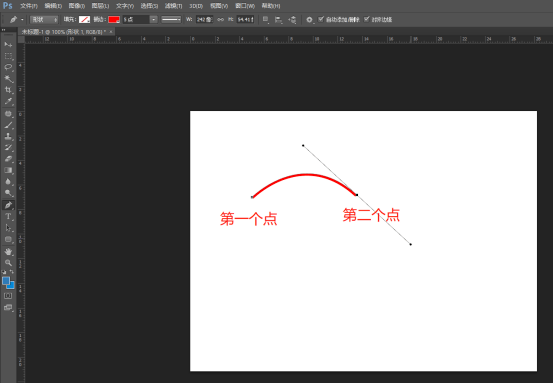Open the Shape tool mode dropdown
Viewport: 554px width, 383px height.
[x=44, y=19]
